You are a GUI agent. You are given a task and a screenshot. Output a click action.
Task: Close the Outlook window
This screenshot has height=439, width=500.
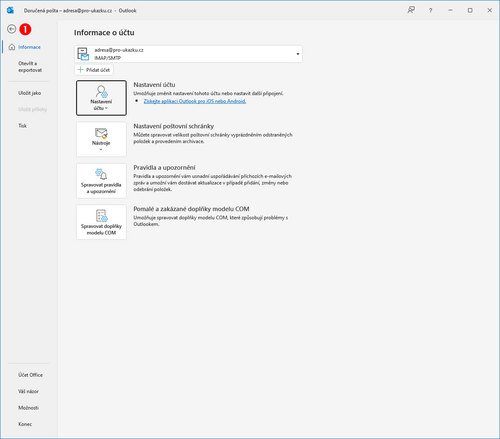(x=490, y=10)
